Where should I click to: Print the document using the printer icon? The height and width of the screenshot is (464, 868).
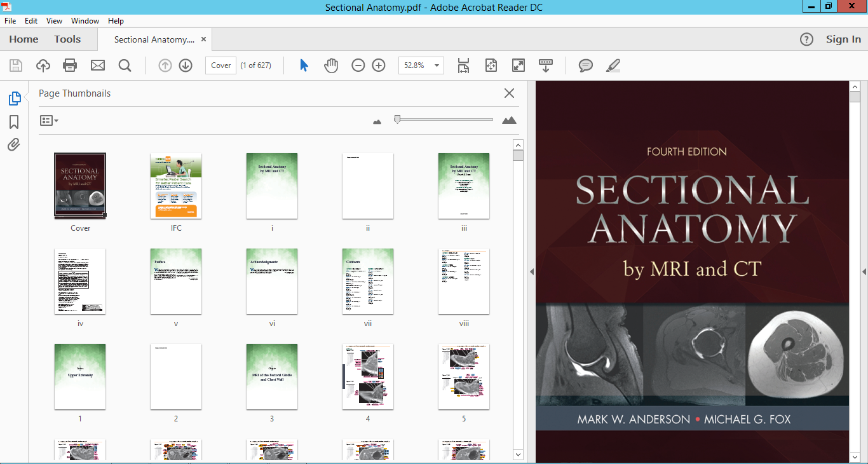[x=70, y=65]
